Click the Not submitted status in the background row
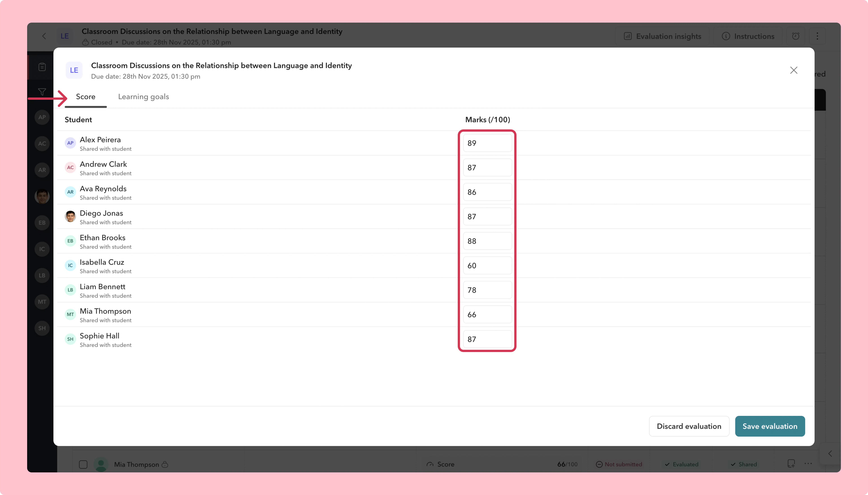 coord(619,464)
